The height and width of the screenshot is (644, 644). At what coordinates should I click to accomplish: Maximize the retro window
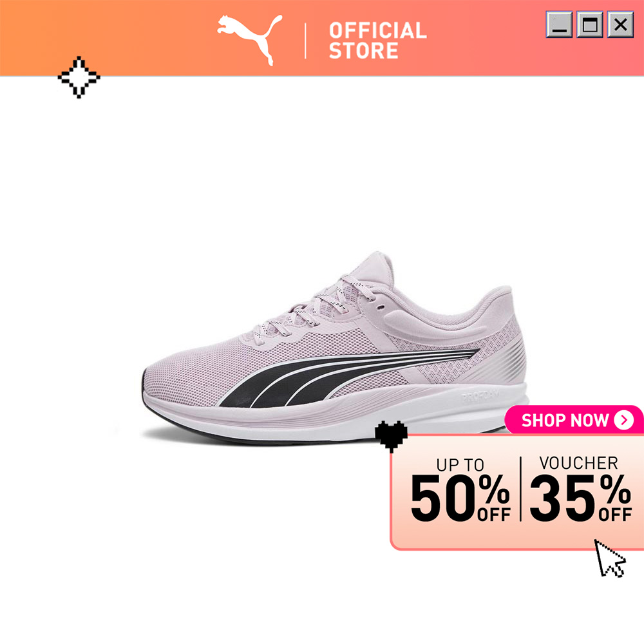(590, 24)
